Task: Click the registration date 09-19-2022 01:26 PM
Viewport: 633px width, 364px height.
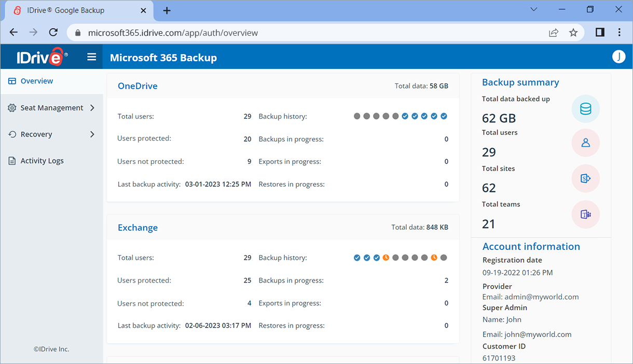Action: click(518, 272)
